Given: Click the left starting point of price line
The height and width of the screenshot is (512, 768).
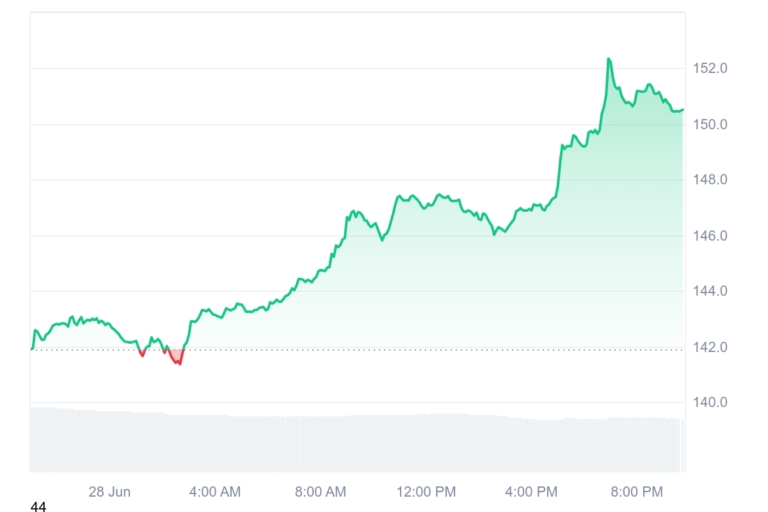Looking at the screenshot, I should (32, 348).
